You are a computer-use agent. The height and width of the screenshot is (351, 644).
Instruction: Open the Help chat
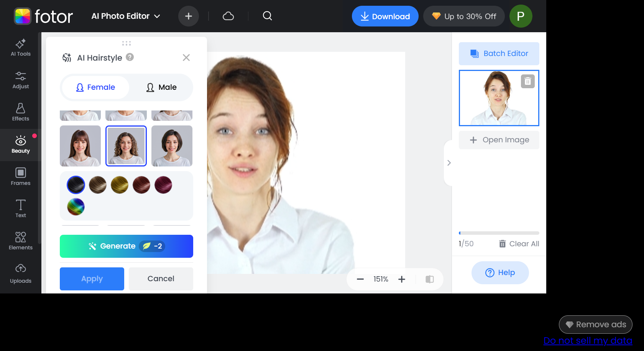[500, 273]
